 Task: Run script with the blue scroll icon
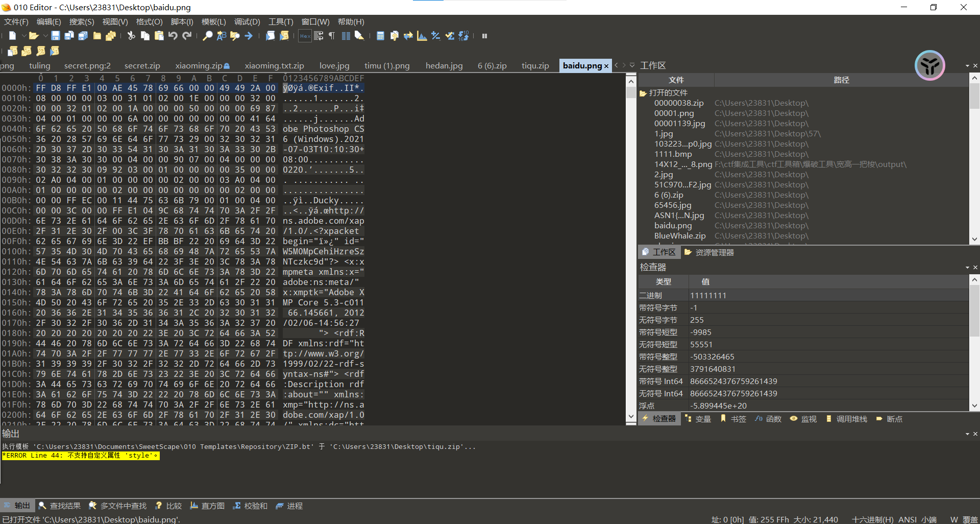271,36
